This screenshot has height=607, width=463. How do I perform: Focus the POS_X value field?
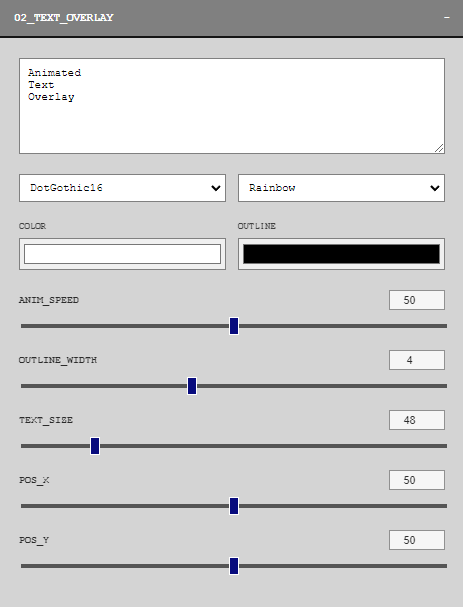417,480
